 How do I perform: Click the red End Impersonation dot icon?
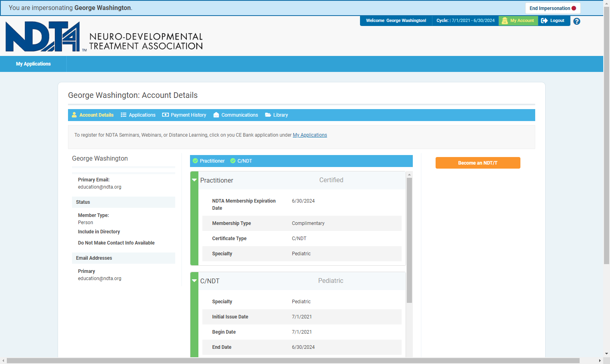[x=574, y=8]
